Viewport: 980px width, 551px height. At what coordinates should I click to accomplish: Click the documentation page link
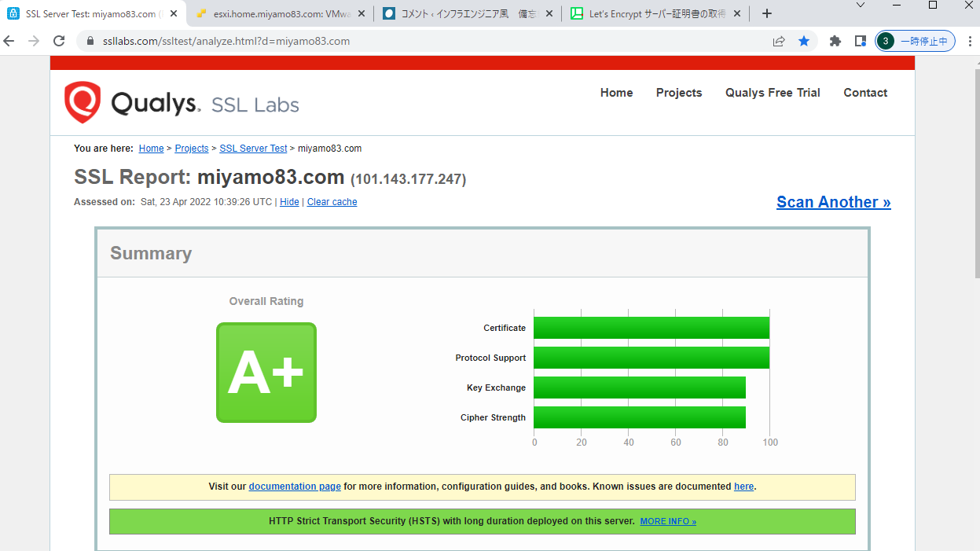pos(295,487)
